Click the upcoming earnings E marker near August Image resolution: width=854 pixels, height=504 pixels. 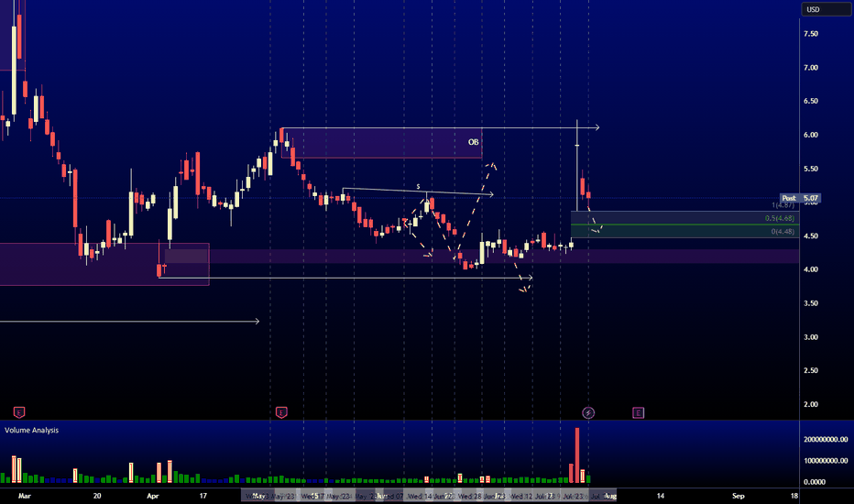639,412
